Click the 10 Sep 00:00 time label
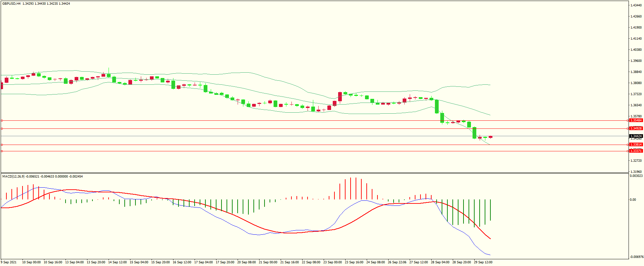This screenshot has height=266, width=644. [x=31, y=262]
